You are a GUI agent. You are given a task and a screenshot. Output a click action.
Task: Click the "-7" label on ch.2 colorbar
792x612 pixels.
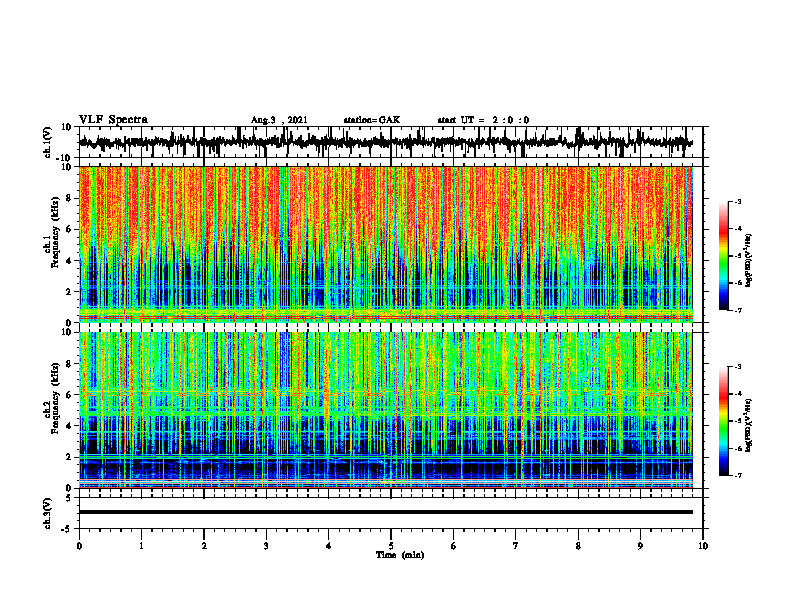click(x=738, y=476)
